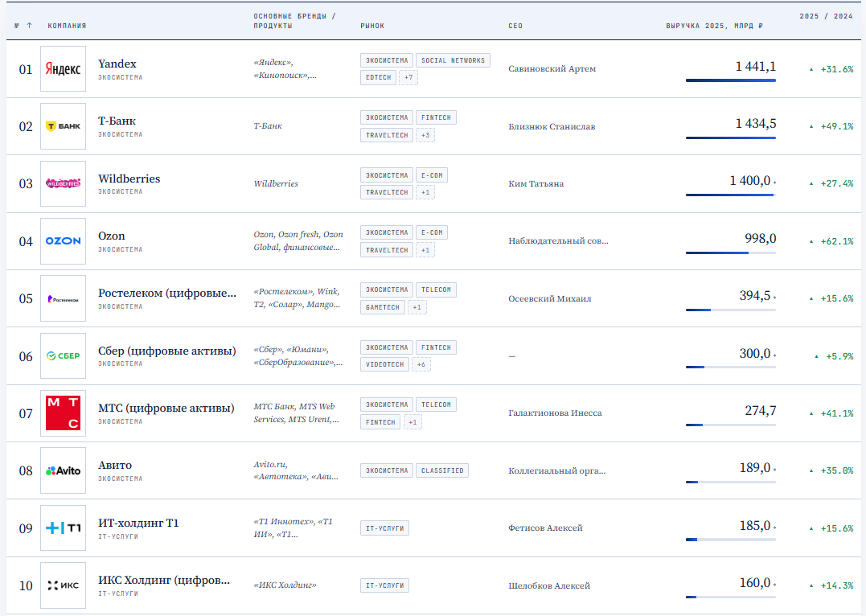Image resolution: width=866 pixels, height=616 pixels.
Task: Open ИТ-холдинг Т1 company link
Action: click(138, 523)
